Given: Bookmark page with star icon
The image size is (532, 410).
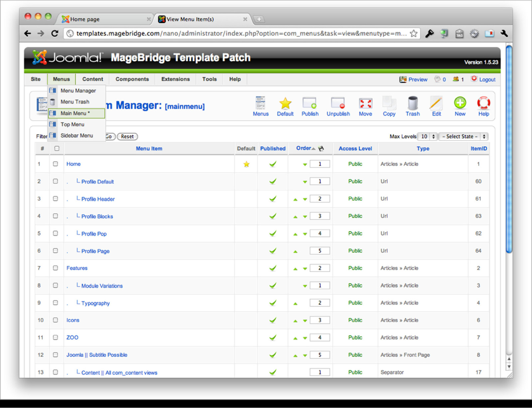Looking at the screenshot, I should [x=414, y=33].
